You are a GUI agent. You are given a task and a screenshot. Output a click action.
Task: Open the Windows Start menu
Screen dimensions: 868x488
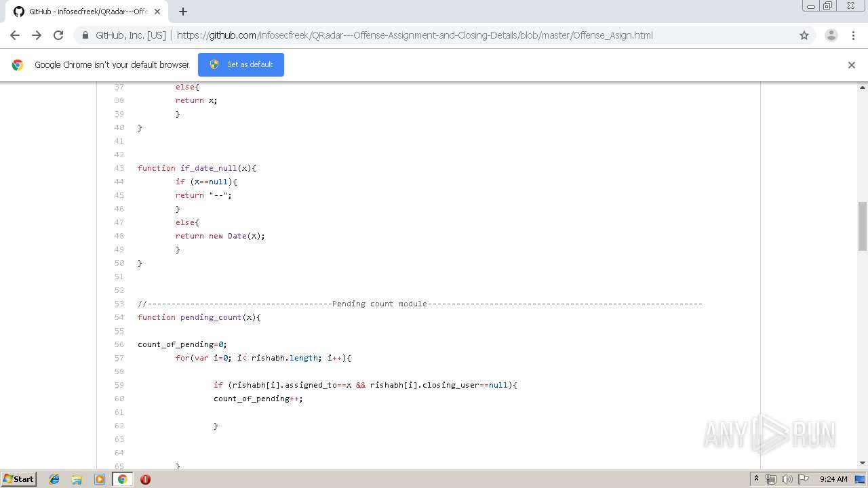click(18, 479)
